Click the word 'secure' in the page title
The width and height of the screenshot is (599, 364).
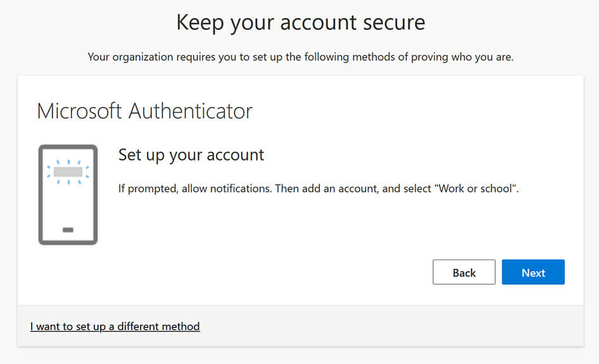click(x=394, y=23)
